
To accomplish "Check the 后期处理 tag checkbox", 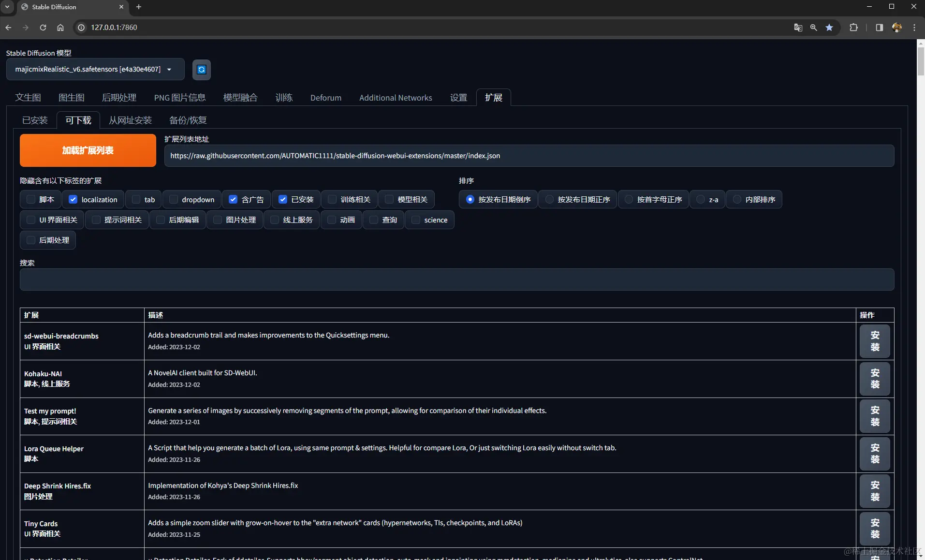I will click(x=31, y=240).
